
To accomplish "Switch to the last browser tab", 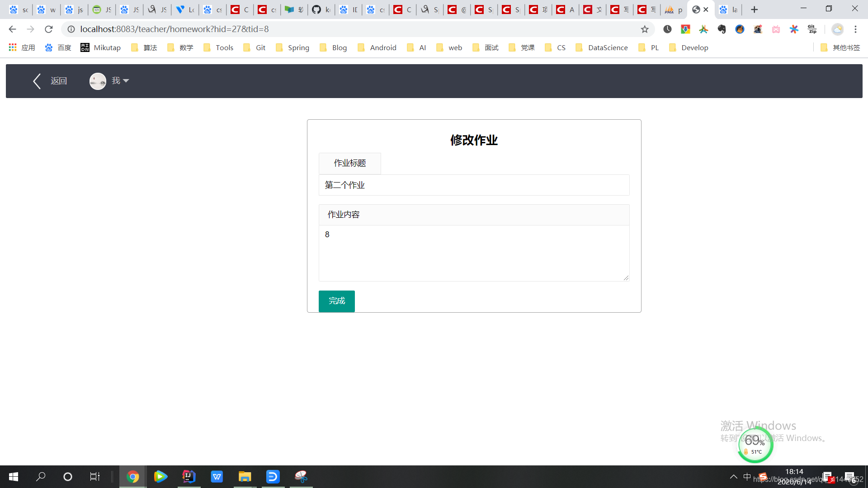I will click(x=728, y=9).
